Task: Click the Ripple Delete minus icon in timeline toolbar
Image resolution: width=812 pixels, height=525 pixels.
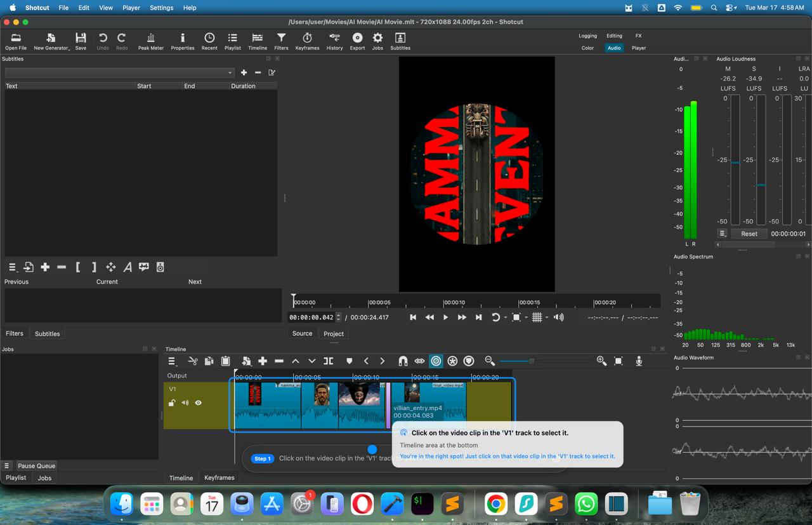Action: click(279, 361)
